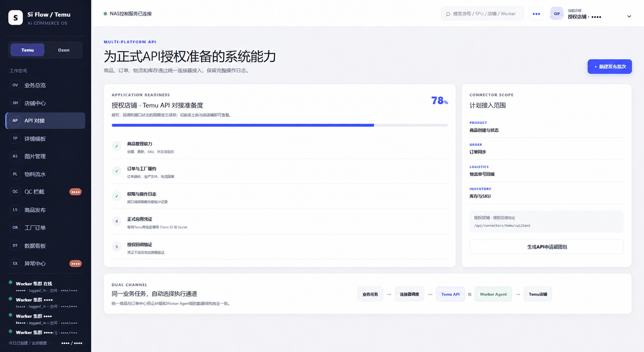Select the SH icon for 店铺中心
Image resolution: width=644 pixels, height=352 pixels.
click(x=15, y=103)
